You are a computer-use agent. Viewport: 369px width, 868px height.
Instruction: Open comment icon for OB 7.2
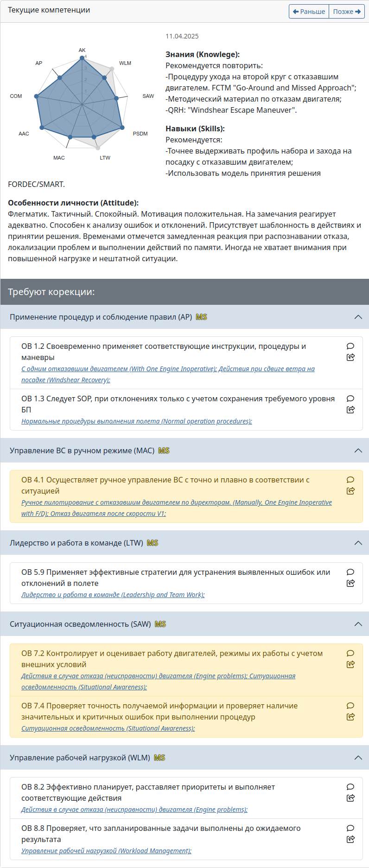(x=350, y=653)
